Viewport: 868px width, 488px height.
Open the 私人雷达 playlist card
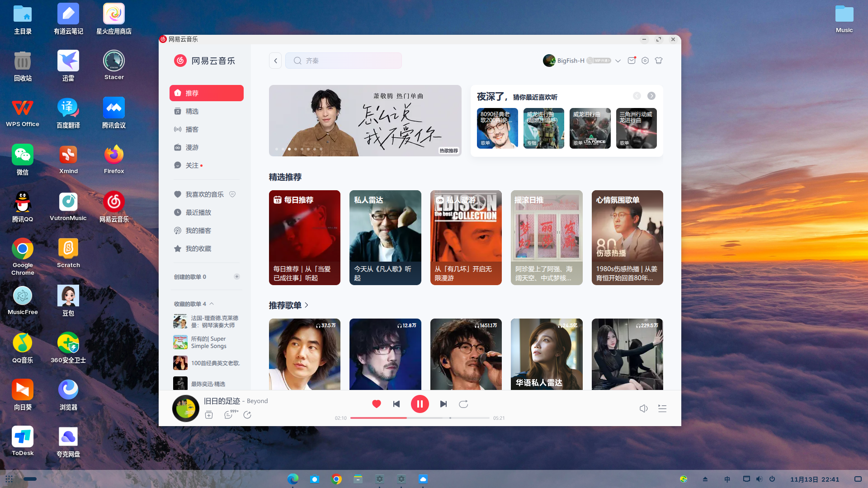pyautogui.click(x=385, y=238)
